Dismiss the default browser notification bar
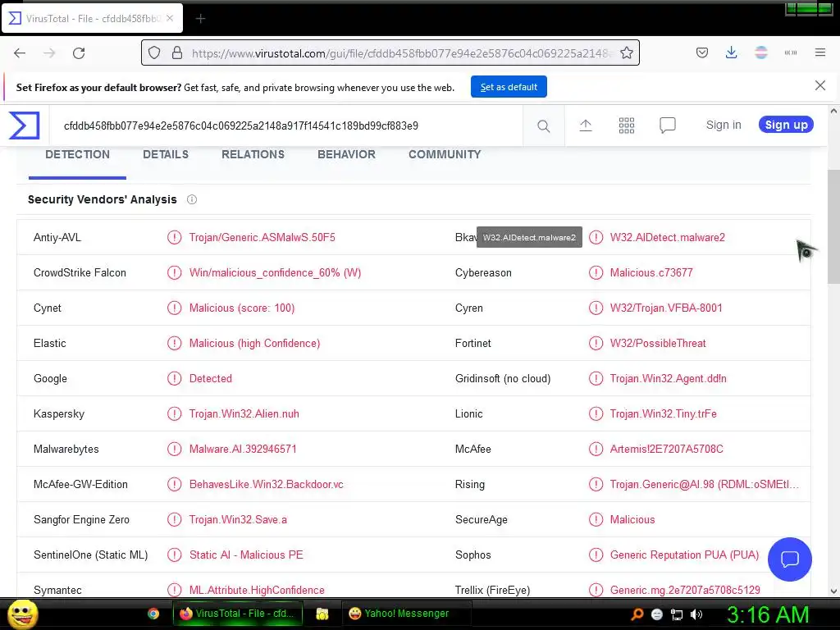Viewport: 840px width, 630px height. point(819,85)
